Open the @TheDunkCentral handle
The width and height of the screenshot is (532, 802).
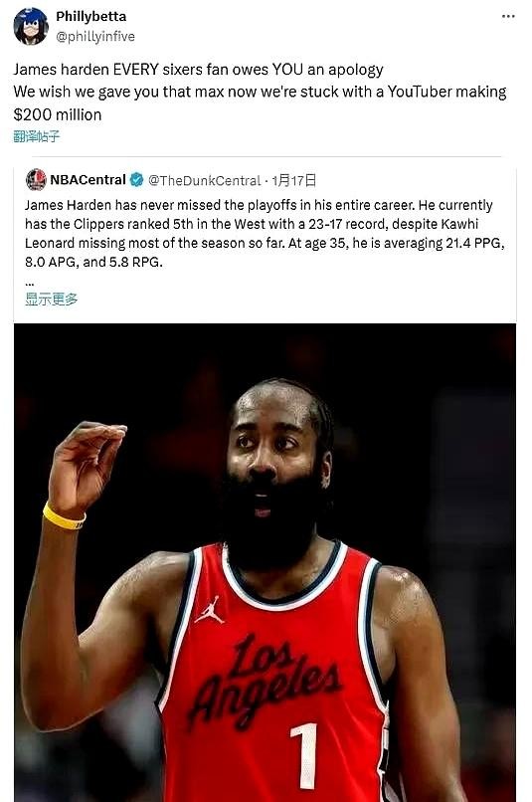tap(205, 180)
